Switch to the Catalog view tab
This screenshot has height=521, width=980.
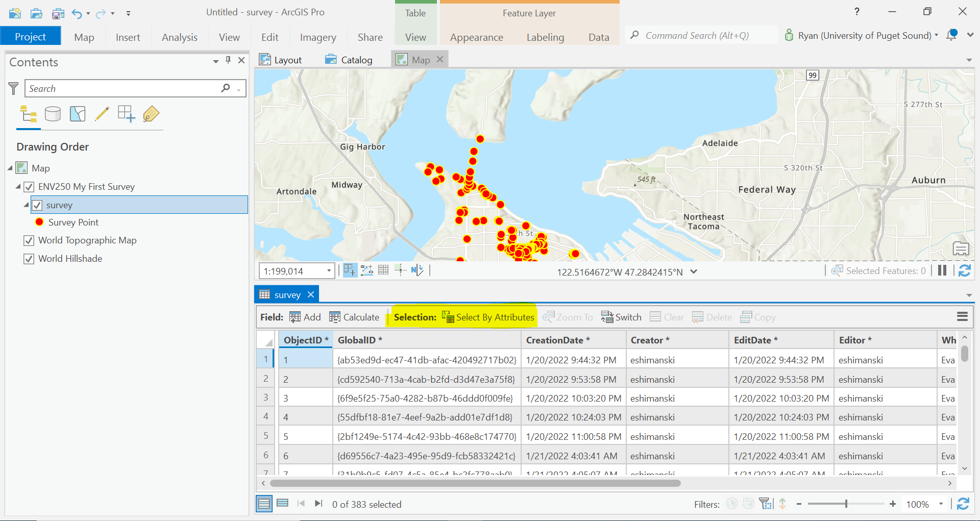pyautogui.click(x=349, y=60)
